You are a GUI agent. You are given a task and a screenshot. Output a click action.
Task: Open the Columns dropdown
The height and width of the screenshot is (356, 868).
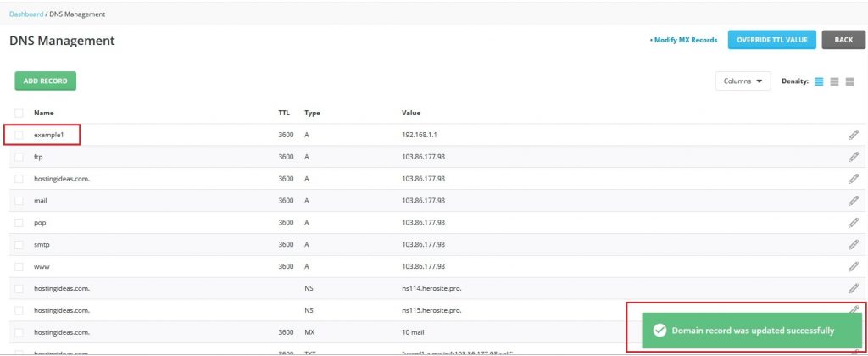point(743,81)
